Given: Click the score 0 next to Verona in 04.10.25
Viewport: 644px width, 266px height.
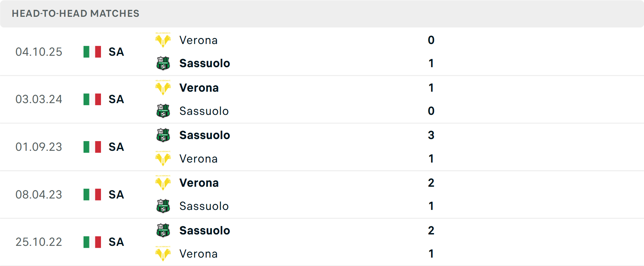Looking at the screenshot, I should (431, 40).
